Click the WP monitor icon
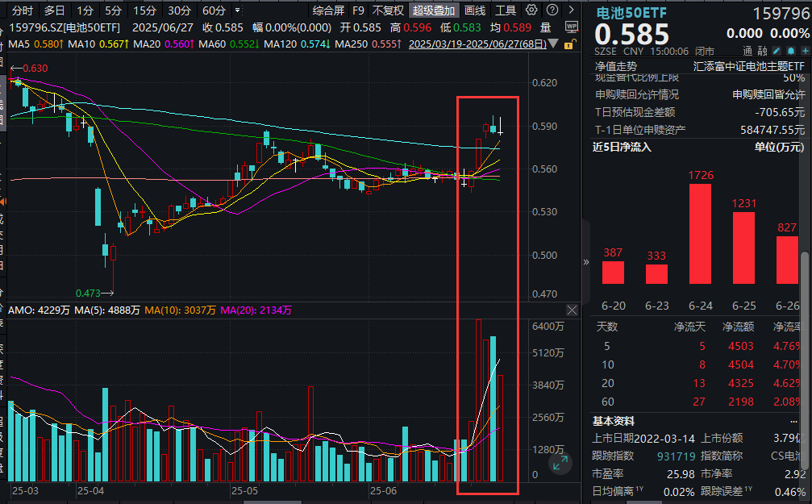This screenshot has height=504, width=812. [572, 27]
